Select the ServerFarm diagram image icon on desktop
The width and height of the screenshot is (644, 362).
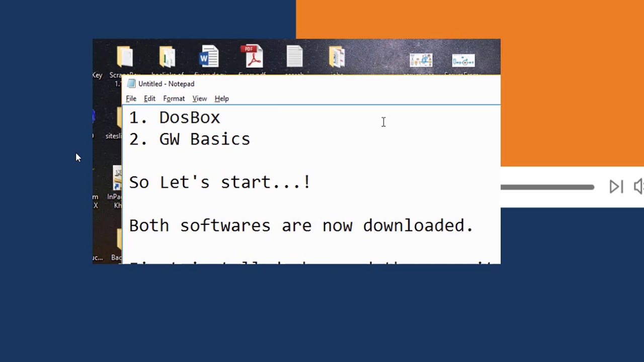[463, 61]
